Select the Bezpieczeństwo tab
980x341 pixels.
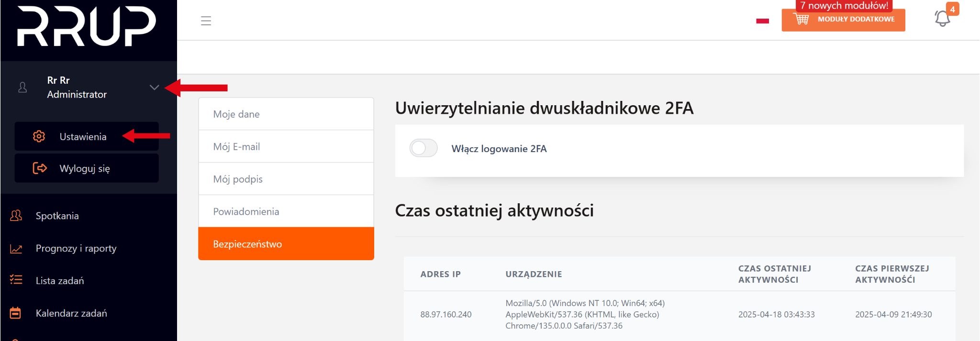coord(286,244)
